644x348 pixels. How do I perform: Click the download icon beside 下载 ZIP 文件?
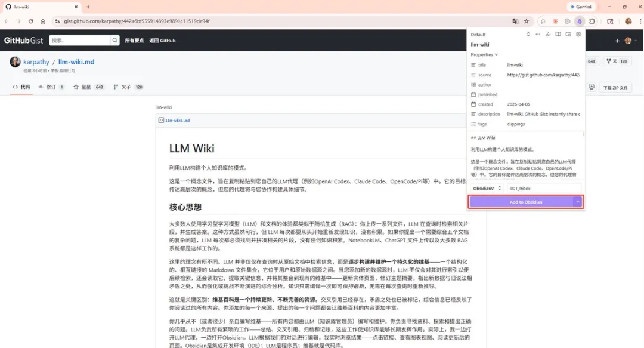pyautogui.click(x=592, y=87)
